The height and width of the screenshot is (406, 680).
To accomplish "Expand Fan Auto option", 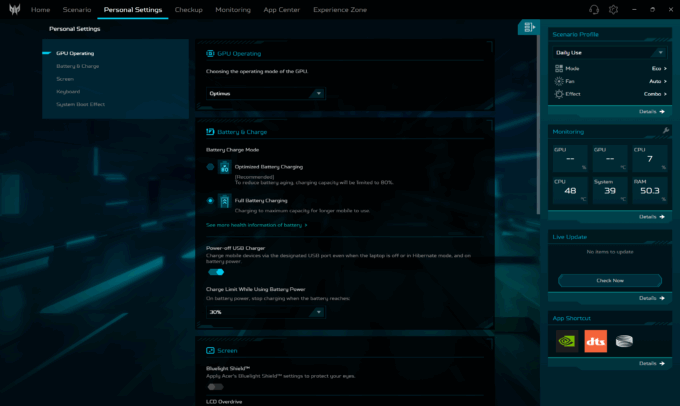I will [658, 81].
